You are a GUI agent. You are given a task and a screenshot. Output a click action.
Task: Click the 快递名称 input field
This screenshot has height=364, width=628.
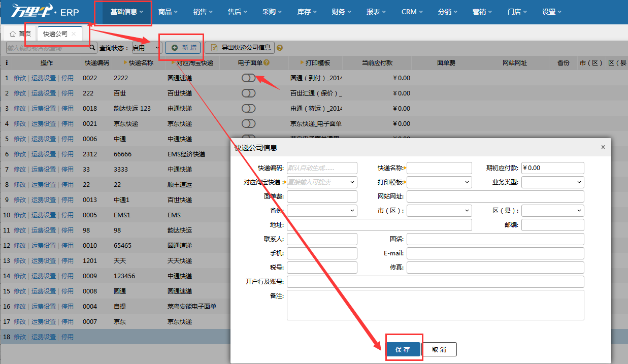pos(439,168)
